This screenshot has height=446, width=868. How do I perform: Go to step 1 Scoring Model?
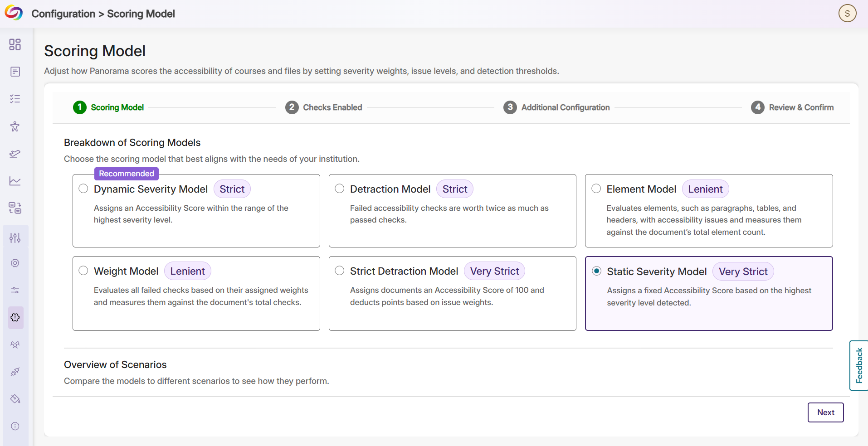click(108, 107)
